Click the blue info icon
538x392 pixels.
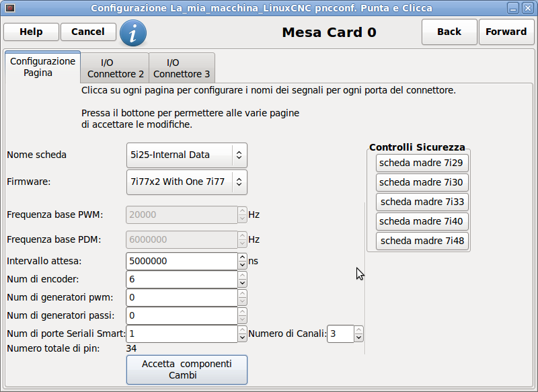click(x=133, y=33)
